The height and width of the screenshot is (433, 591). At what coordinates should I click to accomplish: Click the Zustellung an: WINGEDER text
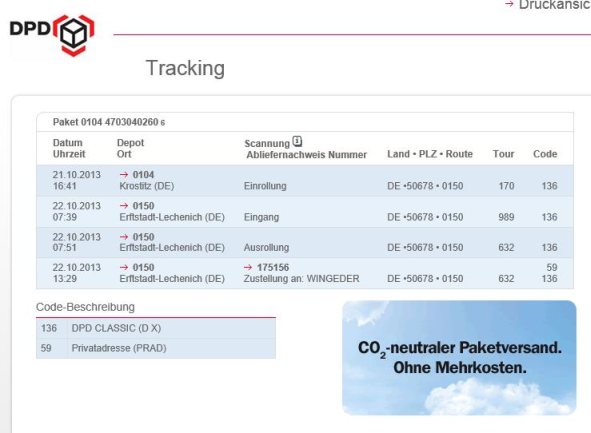click(x=301, y=279)
